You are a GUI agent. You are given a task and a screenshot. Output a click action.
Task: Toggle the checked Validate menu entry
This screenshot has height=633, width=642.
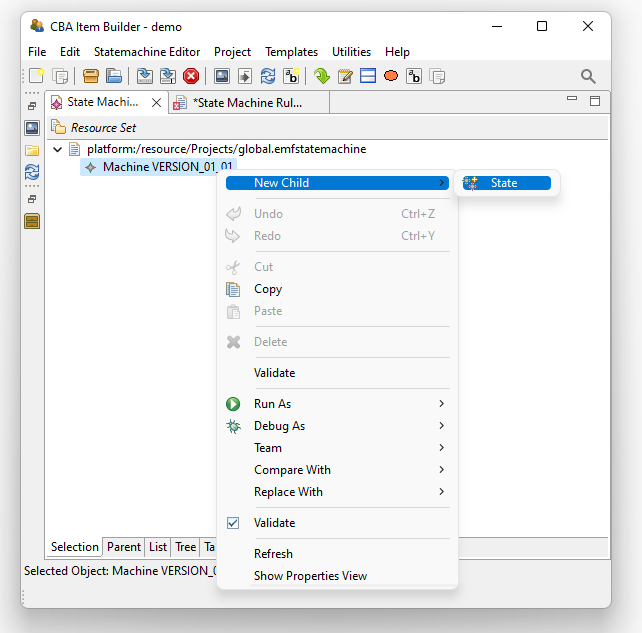pyautogui.click(x=274, y=523)
